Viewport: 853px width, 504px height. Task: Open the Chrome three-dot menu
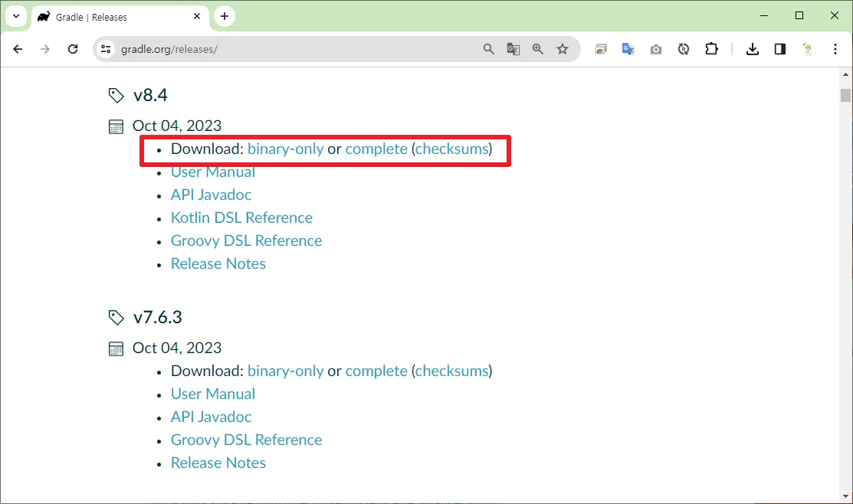[835, 49]
